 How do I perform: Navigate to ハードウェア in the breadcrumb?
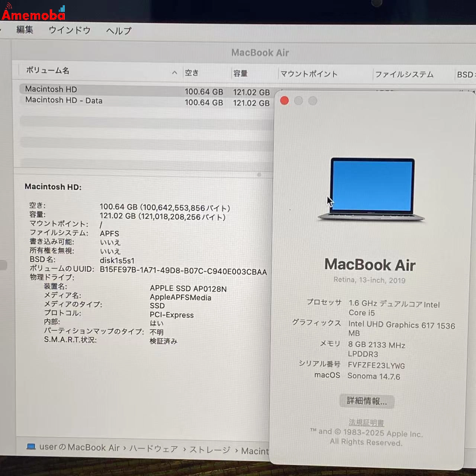[x=154, y=449]
